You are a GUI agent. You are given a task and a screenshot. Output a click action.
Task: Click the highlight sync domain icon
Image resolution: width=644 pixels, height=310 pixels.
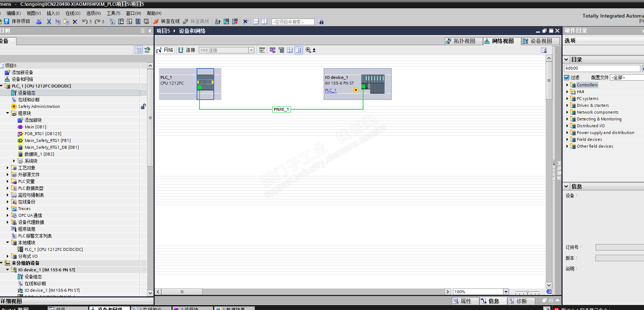[273, 50]
